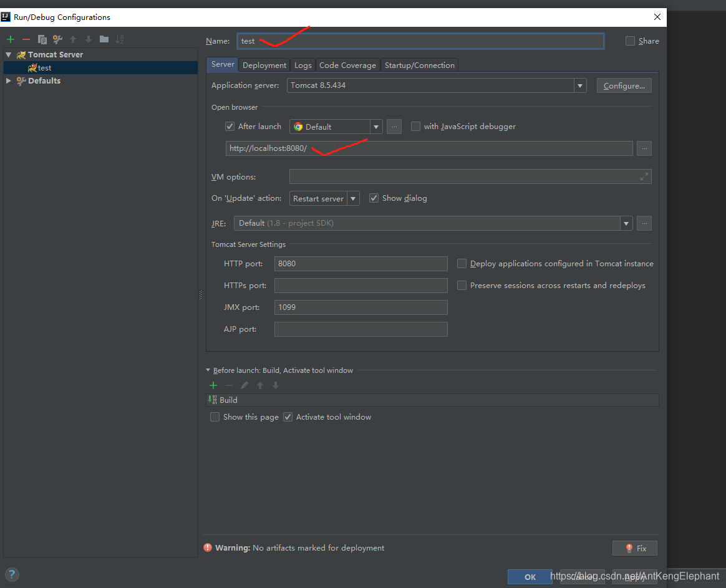The width and height of the screenshot is (726, 588).
Task: Enable Preserve sessions across restarts
Action: [x=462, y=285]
